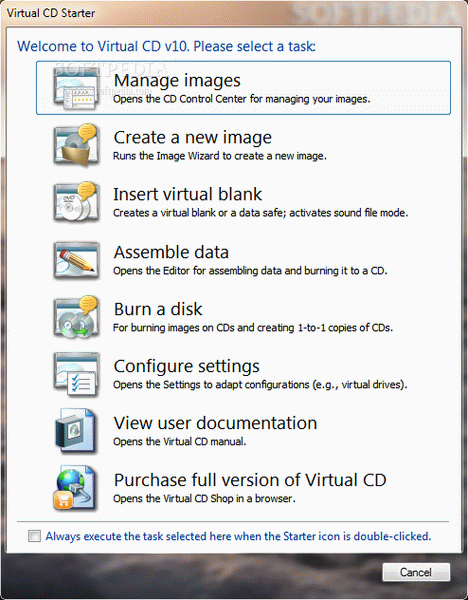The width and height of the screenshot is (468, 600).
Task: Click the Always execute the task label text
Action: click(238, 536)
